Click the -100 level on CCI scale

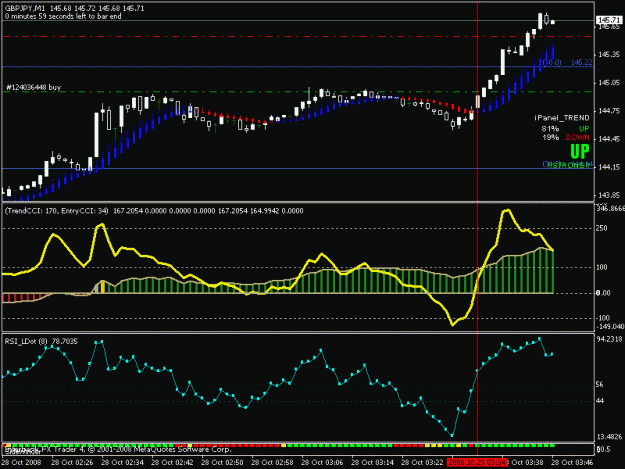[x=603, y=318]
